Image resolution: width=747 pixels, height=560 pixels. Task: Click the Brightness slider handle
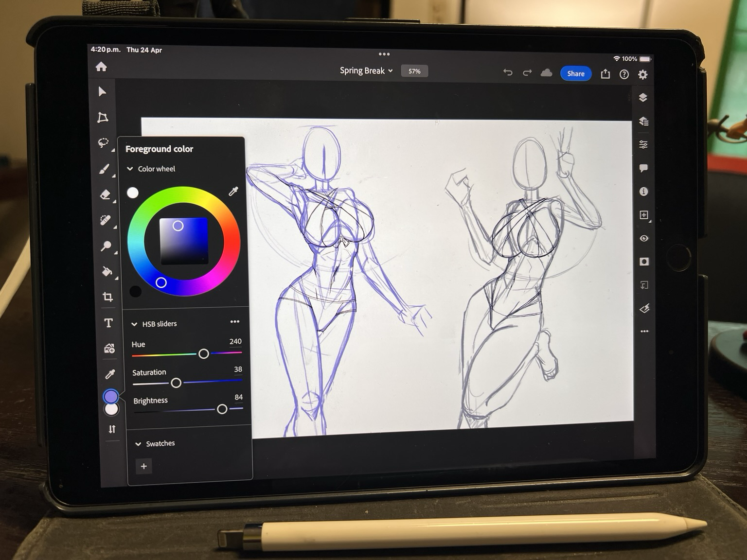(x=222, y=409)
